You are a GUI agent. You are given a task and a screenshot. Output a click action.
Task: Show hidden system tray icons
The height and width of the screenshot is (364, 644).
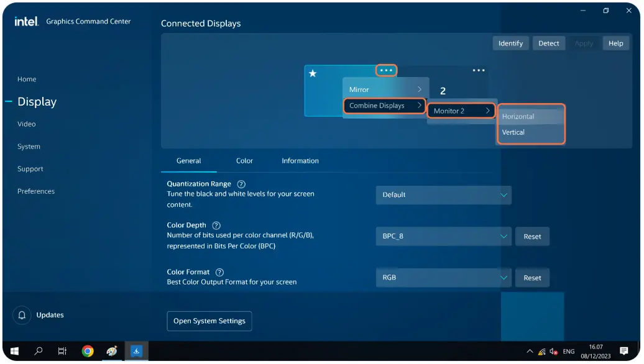530,352
